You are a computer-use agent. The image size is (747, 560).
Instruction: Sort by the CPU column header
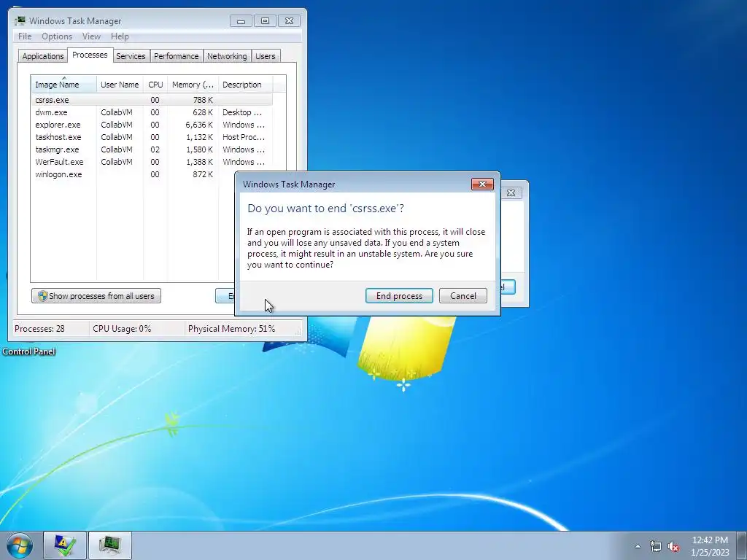[155, 85]
